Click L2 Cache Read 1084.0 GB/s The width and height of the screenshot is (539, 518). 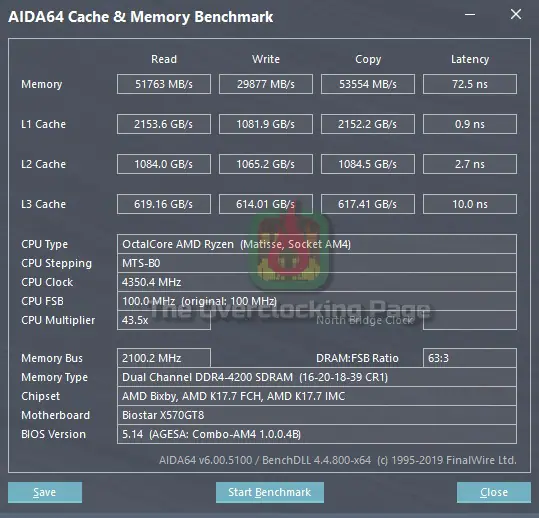(x=164, y=164)
